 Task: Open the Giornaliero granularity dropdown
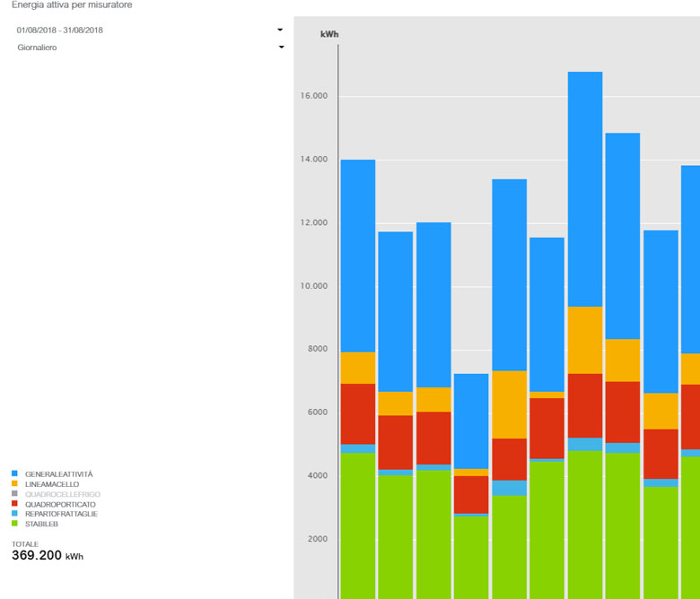(150, 48)
